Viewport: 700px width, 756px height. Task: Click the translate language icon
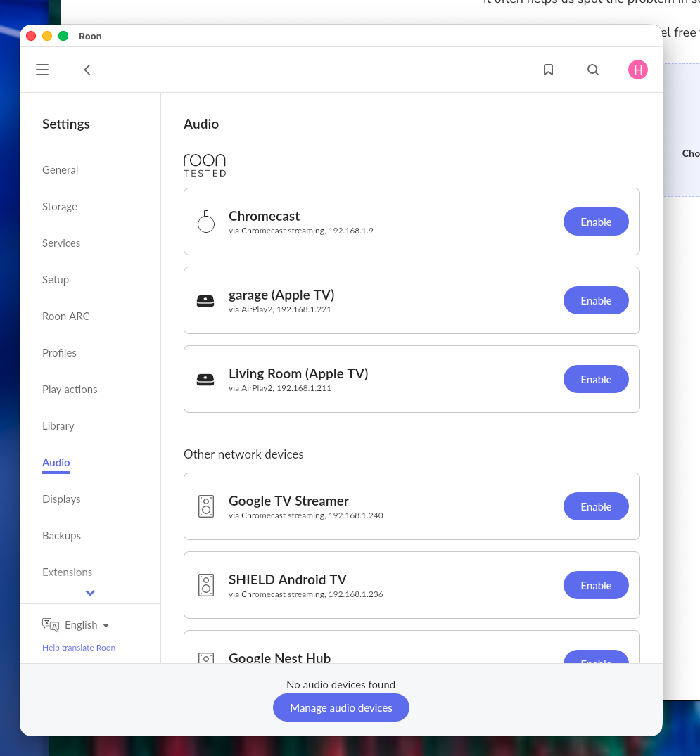pos(51,624)
